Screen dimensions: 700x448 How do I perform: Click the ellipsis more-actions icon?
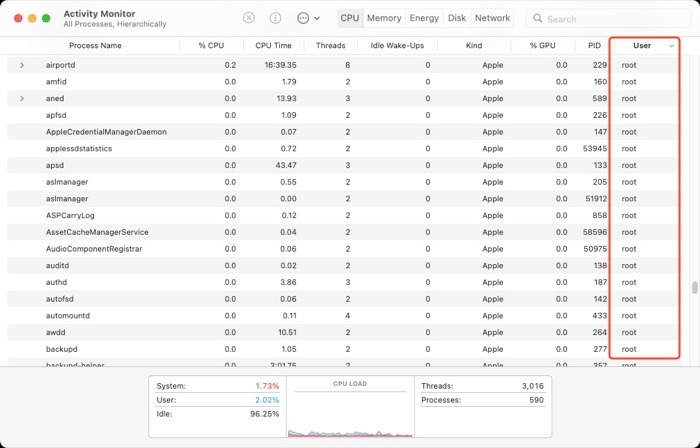(x=303, y=18)
